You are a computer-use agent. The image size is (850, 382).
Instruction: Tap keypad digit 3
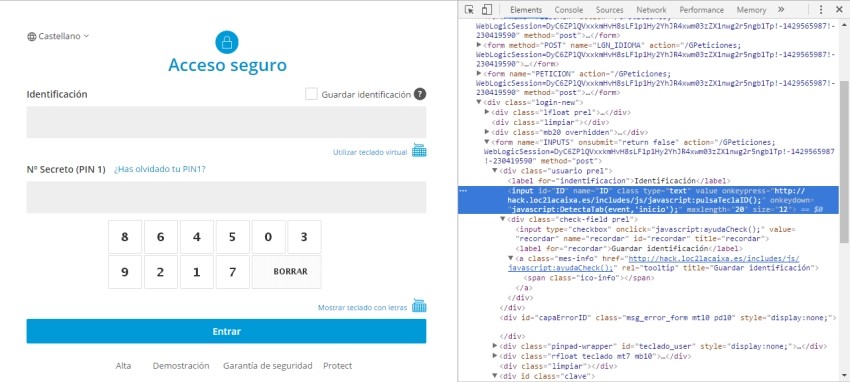(x=304, y=237)
